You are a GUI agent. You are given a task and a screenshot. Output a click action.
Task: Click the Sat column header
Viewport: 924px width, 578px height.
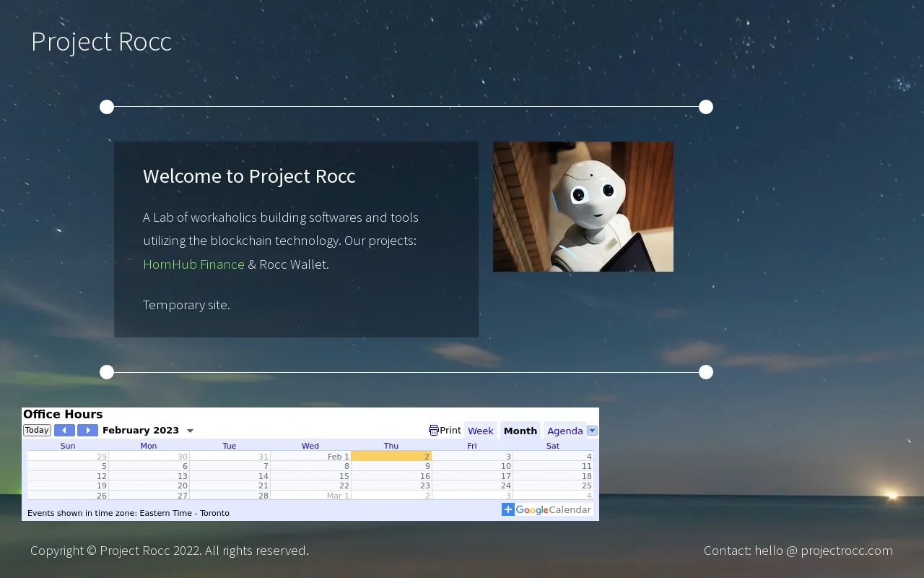pos(553,446)
